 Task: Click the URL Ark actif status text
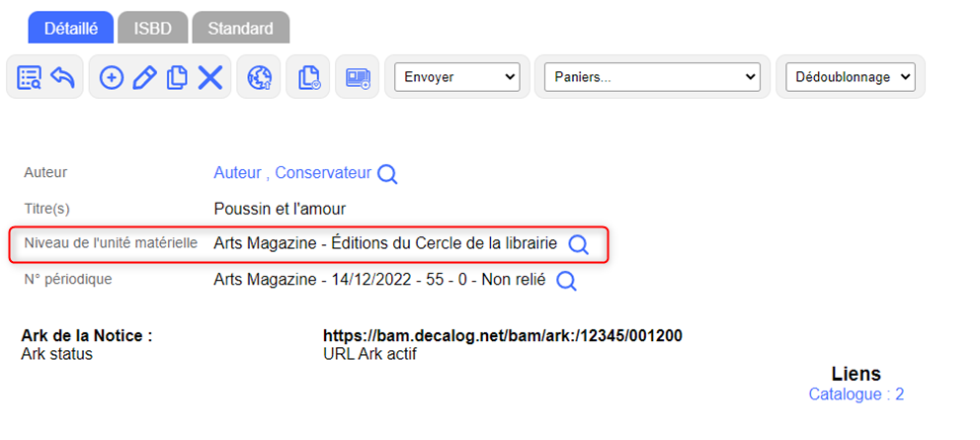click(x=369, y=354)
